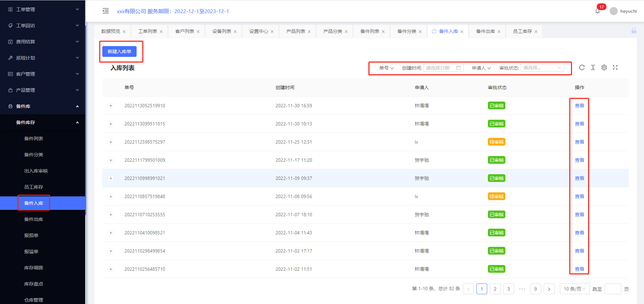The image size is (644, 304).
Task: Pick a date in 创建时间 field
Action: 443,68
